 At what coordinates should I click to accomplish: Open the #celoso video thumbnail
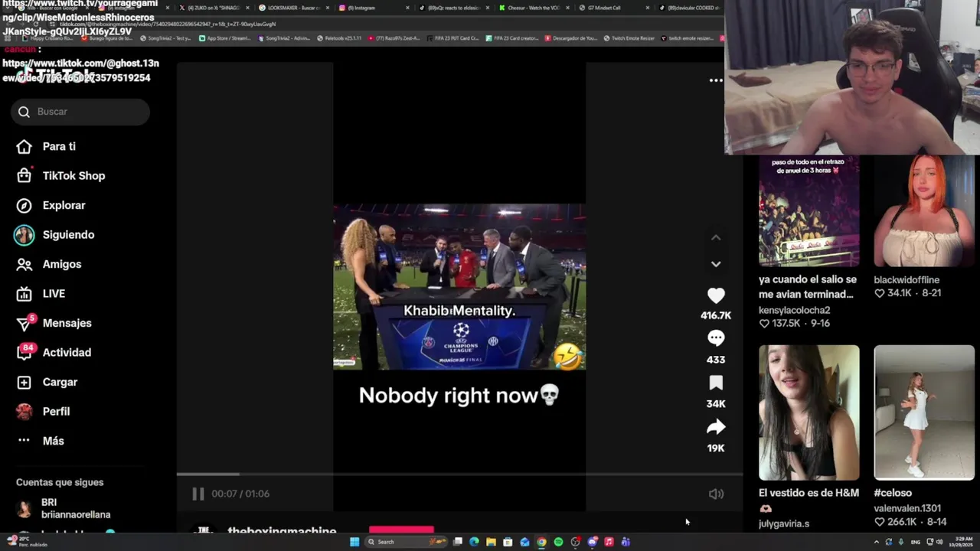(x=924, y=412)
